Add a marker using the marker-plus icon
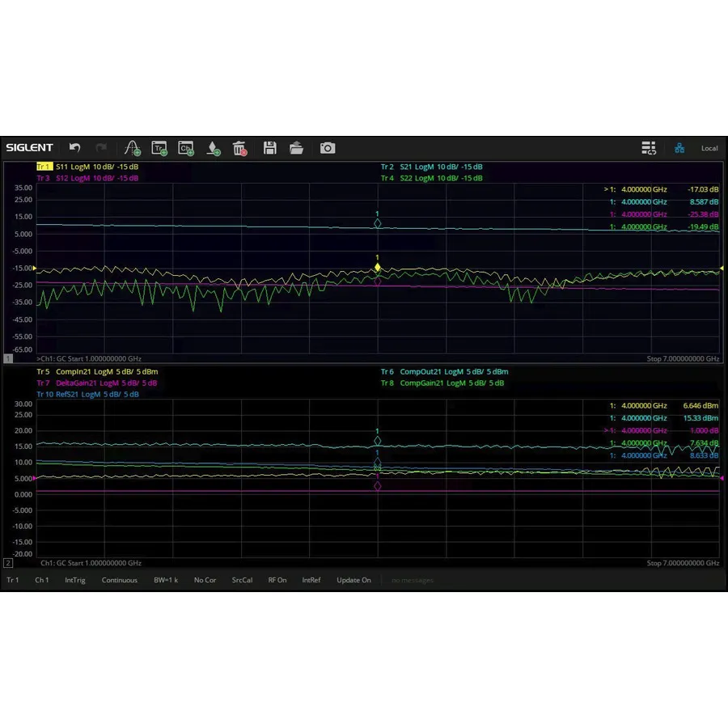 point(213,148)
